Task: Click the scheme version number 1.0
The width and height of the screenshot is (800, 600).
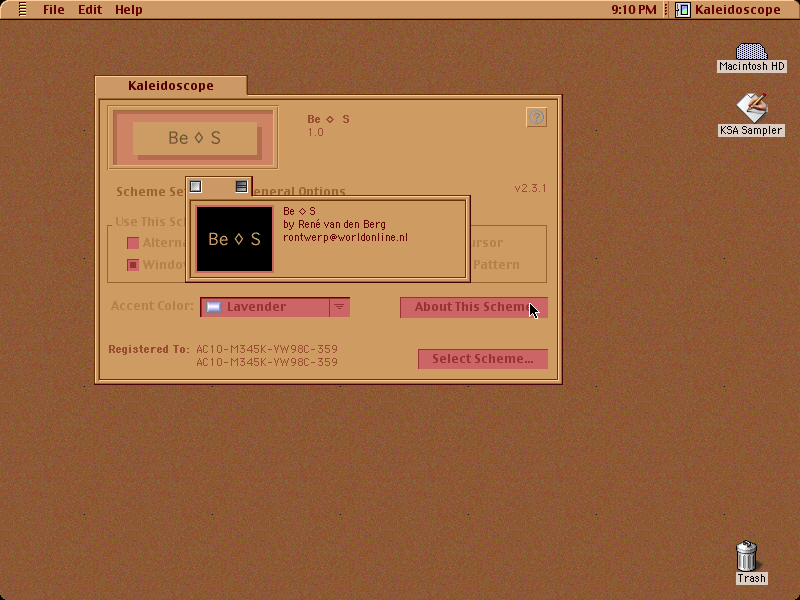Action: pyautogui.click(x=315, y=133)
